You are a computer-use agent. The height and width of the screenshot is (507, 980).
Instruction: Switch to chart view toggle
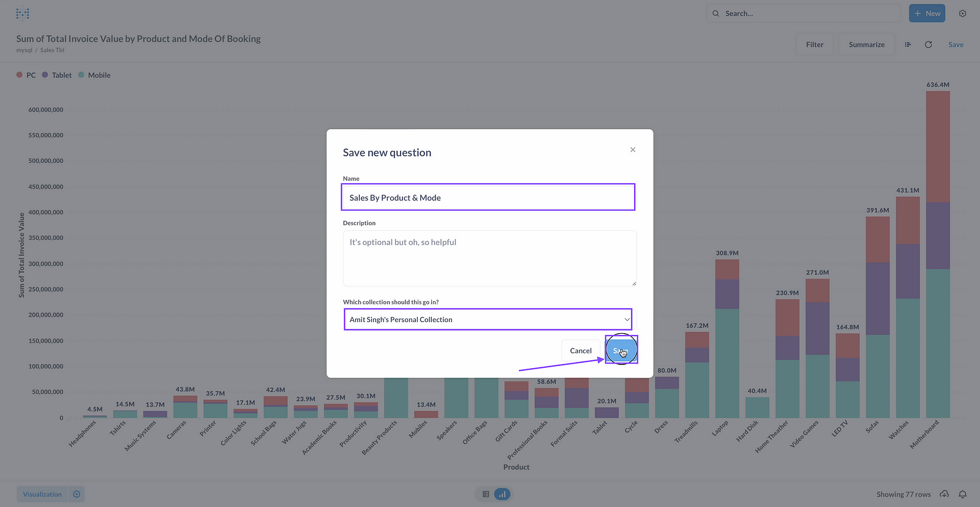(502, 494)
